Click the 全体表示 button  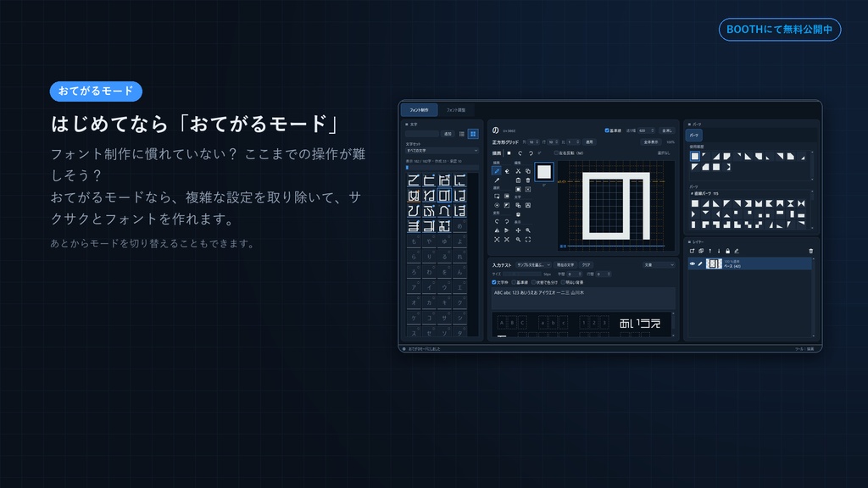651,141
